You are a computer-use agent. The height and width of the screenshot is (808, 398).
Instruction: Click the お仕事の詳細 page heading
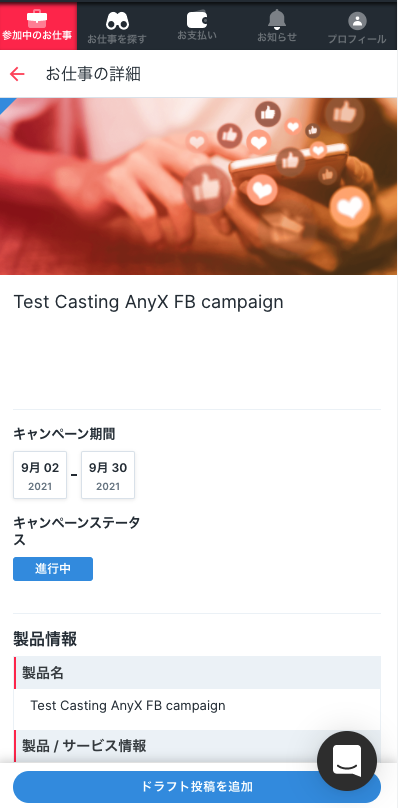(93, 74)
